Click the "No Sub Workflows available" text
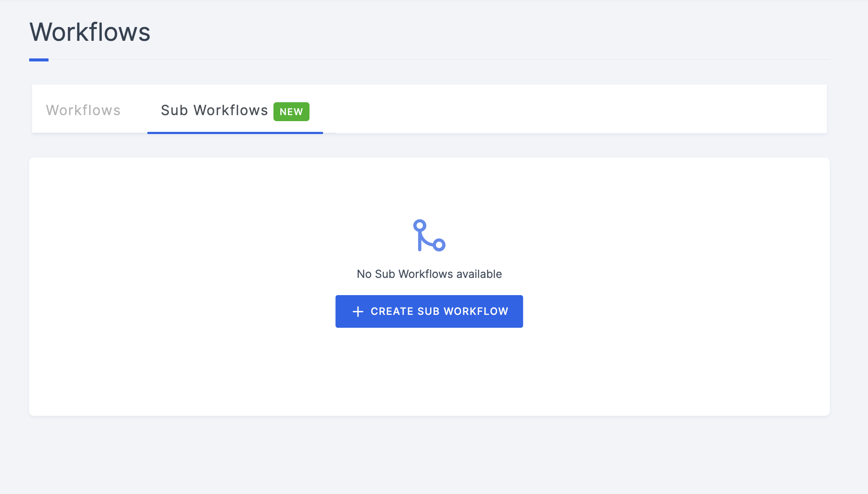 pos(429,274)
